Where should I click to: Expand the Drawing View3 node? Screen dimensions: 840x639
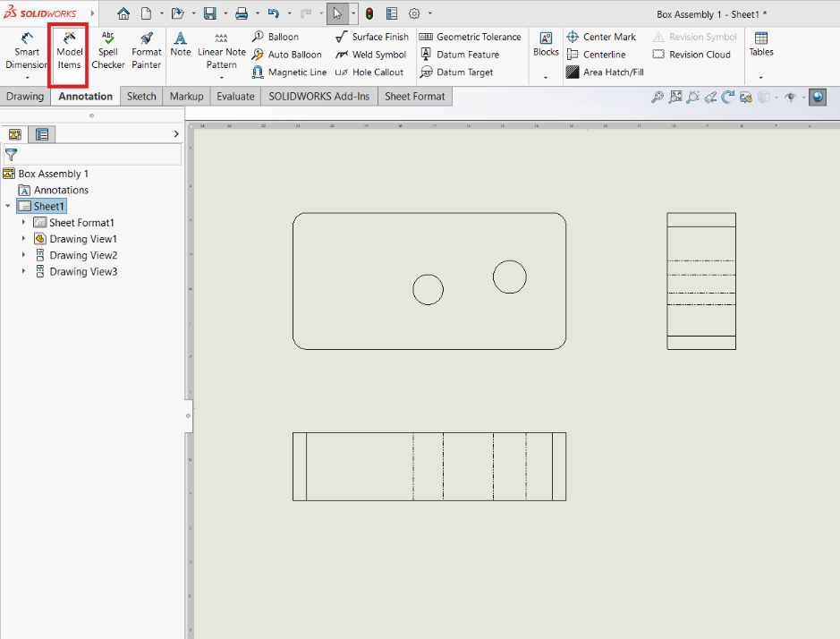(x=23, y=271)
